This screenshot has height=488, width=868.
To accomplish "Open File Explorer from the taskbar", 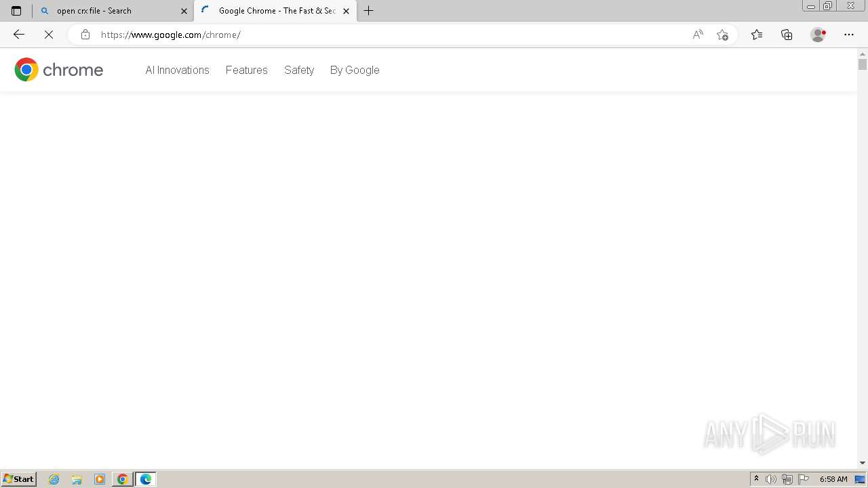I will coord(77,479).
